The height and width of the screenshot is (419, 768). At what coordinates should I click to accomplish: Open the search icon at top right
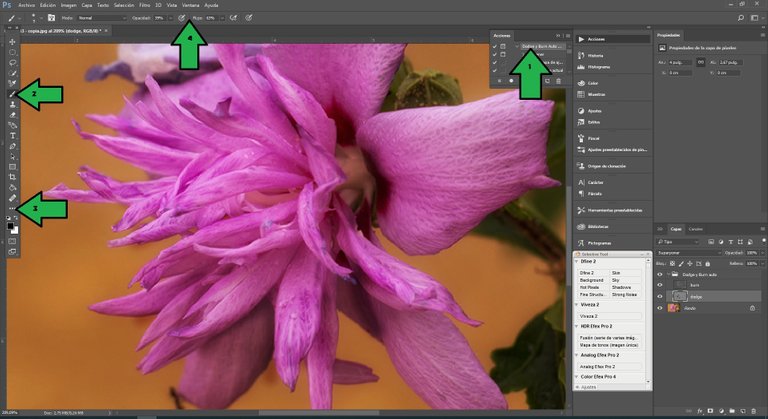(741, 18)
